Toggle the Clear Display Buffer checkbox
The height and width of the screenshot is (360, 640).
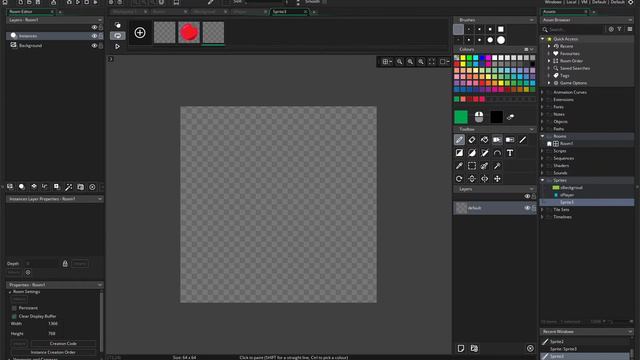[14, 316]
